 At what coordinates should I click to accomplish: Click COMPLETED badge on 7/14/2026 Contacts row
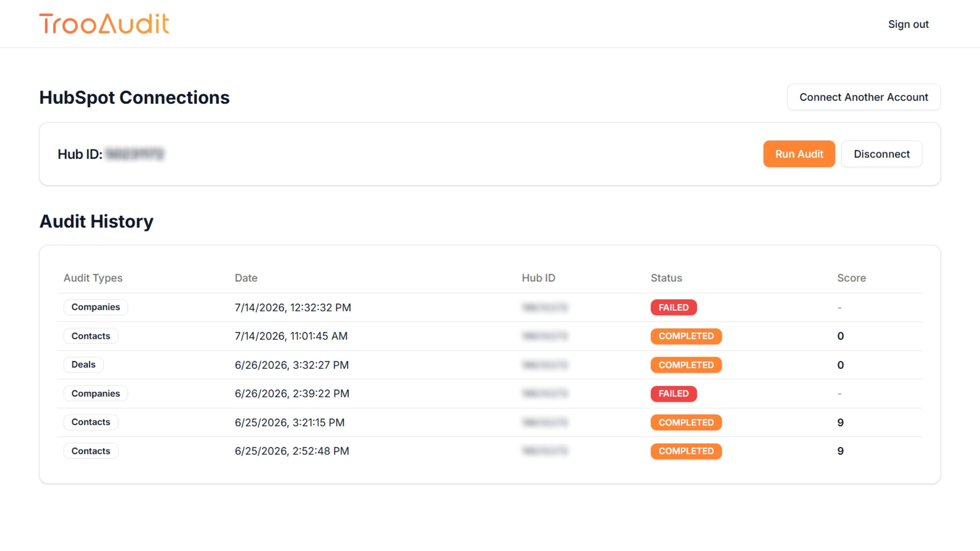tap(686, 336)
